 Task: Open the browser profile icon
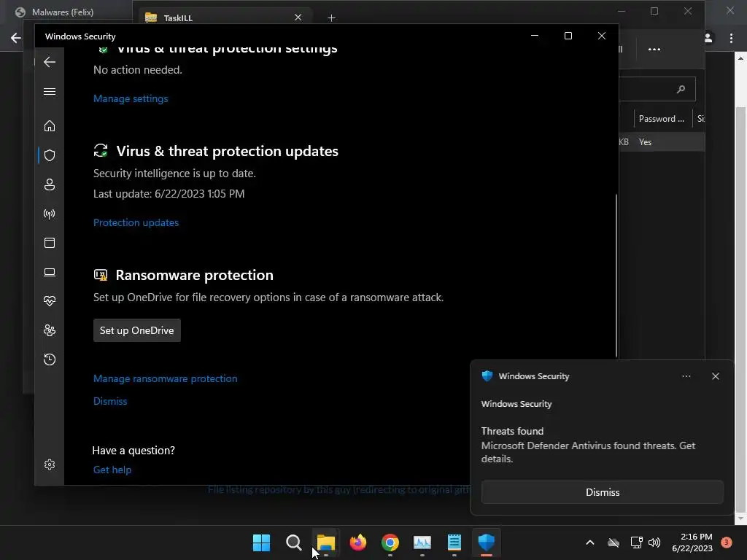click(708, 38)
